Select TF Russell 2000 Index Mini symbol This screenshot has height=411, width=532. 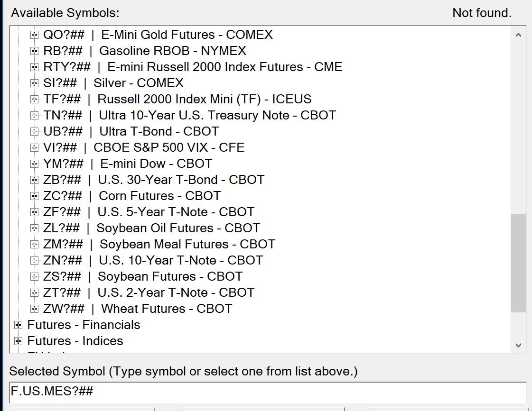point(177,100)
